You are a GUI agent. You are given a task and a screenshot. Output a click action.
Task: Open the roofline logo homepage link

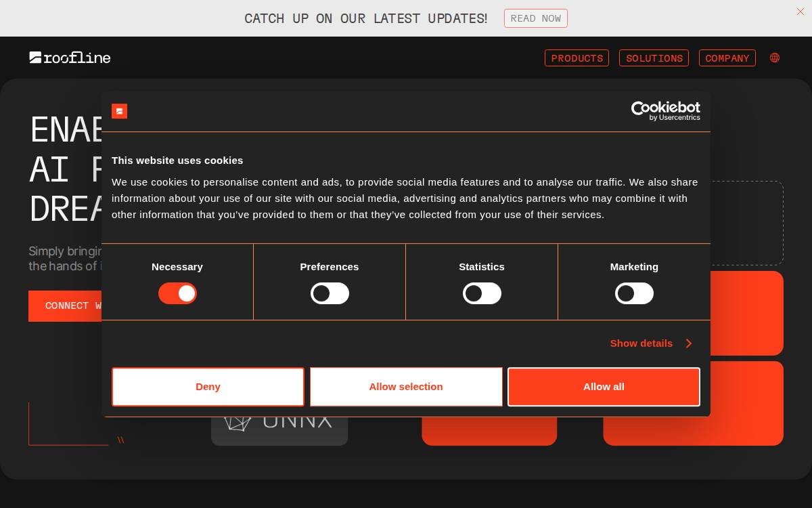pyautogui.click(x=70, y=58)
